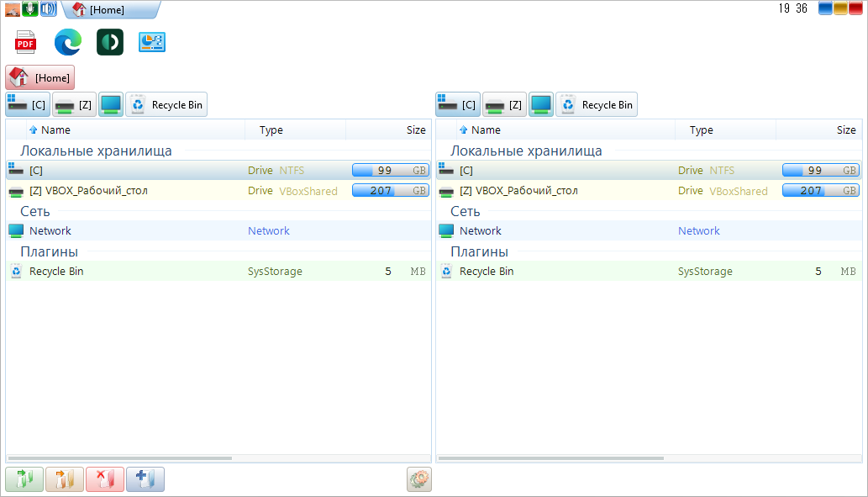Screen dimensions: 868x497
Task: Select [Z] VBOX_Рабочий_стол drive in left list
Action: pyautogui.click(x=88, y=191)
